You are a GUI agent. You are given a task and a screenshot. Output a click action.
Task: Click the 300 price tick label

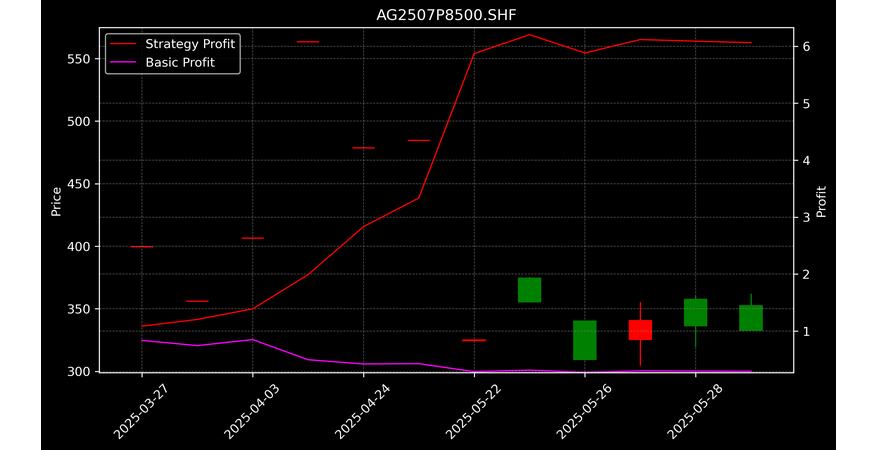tap(79, 372)
